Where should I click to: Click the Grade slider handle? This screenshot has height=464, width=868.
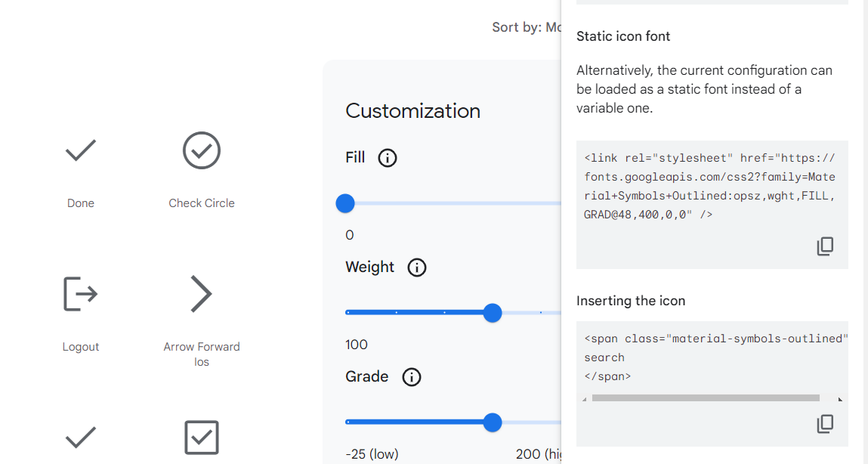pyautogui.click(x=493, y=422)
